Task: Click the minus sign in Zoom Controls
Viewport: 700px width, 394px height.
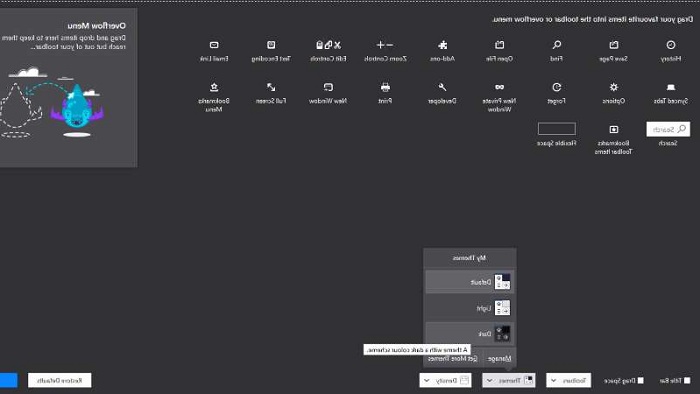Action: click(390, 45)
